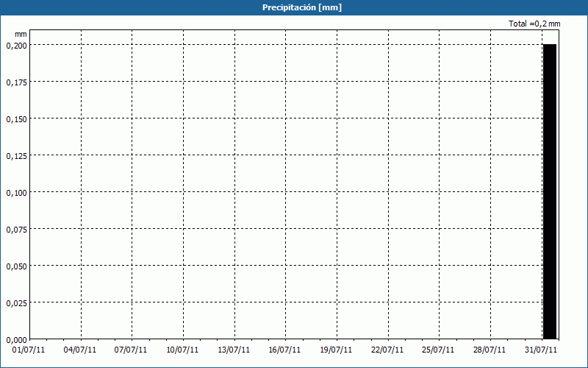Select the 0,175 y-axis value

pyautogui.click(x=17, y=82)
